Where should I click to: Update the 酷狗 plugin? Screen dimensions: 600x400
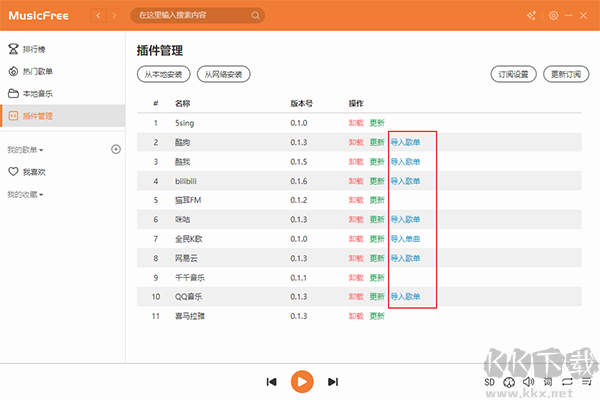(377, 142)
